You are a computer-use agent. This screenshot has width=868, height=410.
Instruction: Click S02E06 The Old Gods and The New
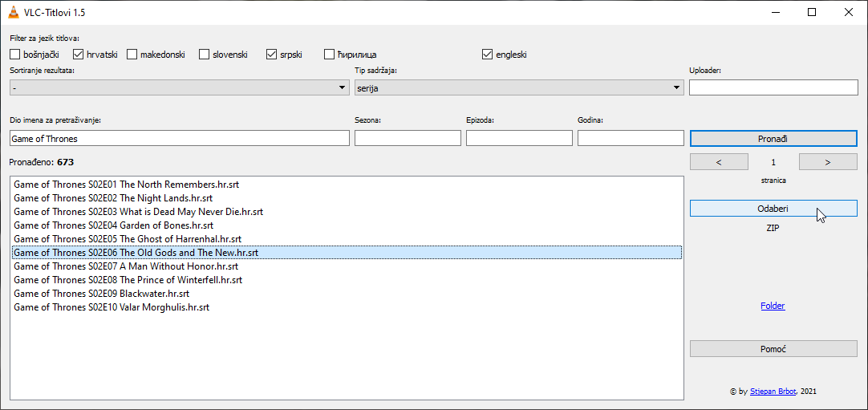[x=347, y=252]
